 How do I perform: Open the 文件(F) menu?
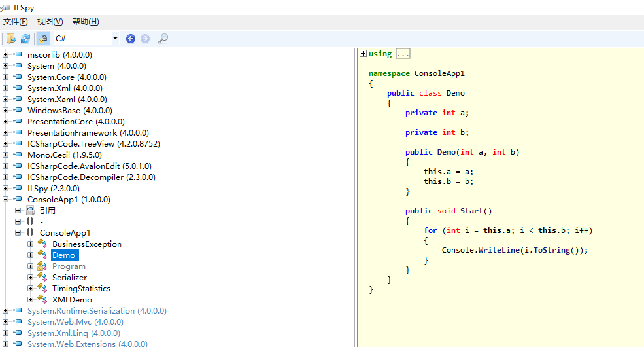[x=16, y=22]
